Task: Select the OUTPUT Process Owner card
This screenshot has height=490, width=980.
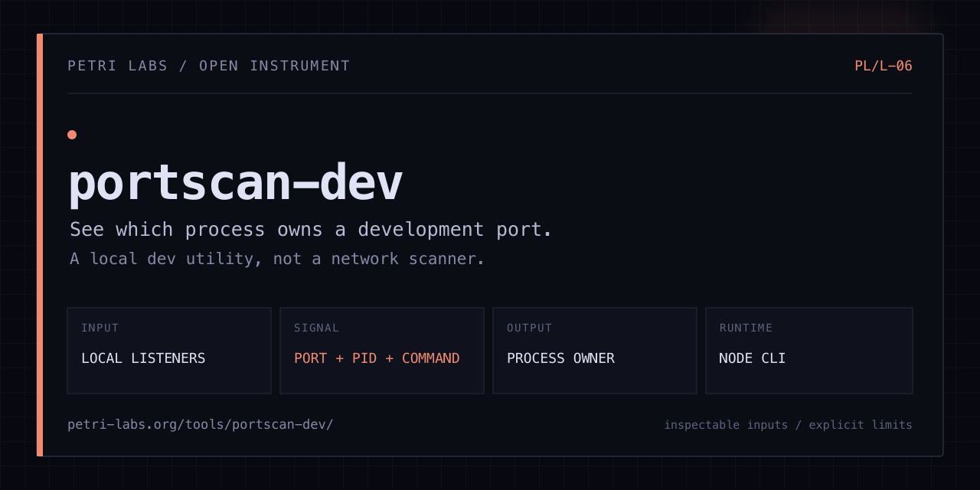Action: tap(595, 351)
